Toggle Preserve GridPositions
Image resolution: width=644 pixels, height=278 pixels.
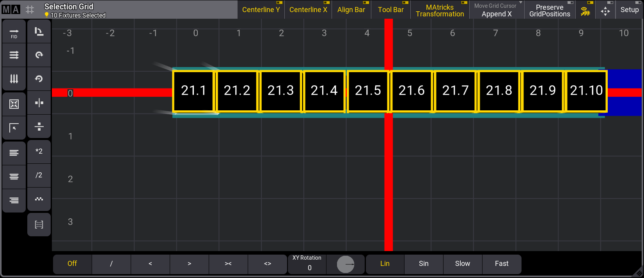(x=549, y=10)
